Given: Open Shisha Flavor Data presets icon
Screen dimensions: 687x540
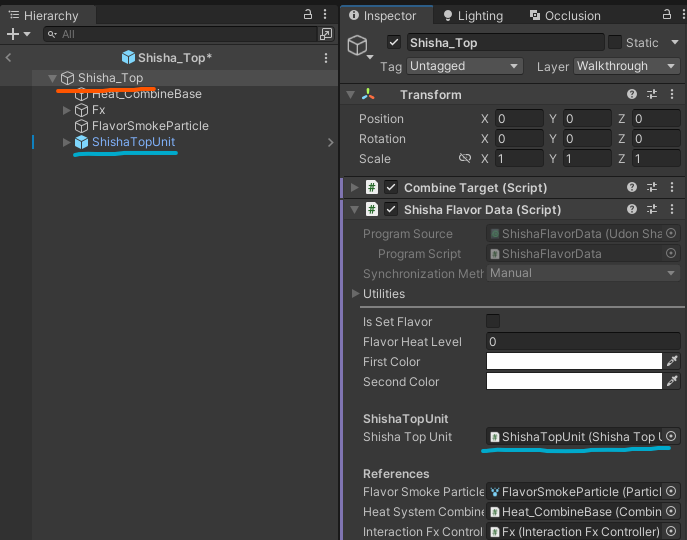Looking at the screenshot, I should tap(652, 210).
